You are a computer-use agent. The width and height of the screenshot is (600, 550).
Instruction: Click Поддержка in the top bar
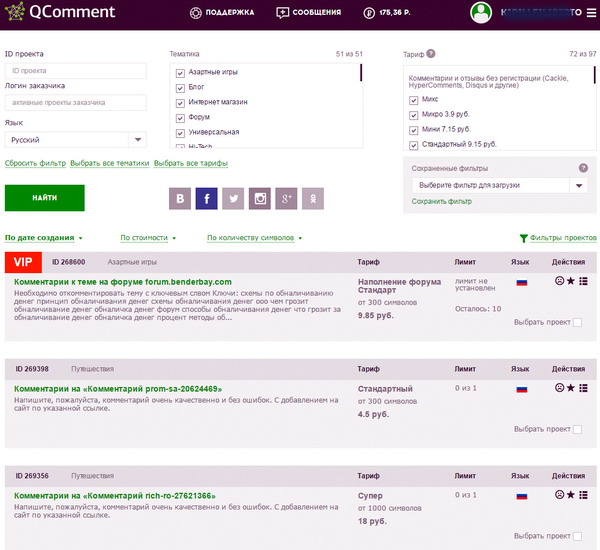230,13
